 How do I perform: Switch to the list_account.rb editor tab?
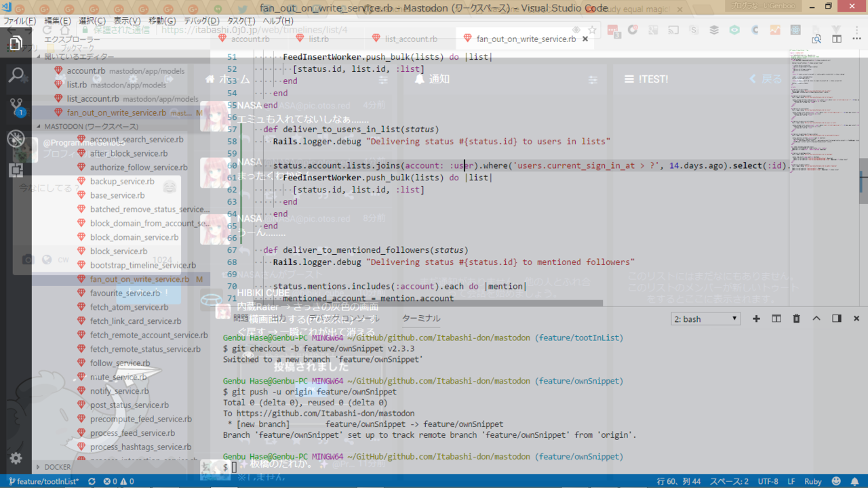coord(411,39)
